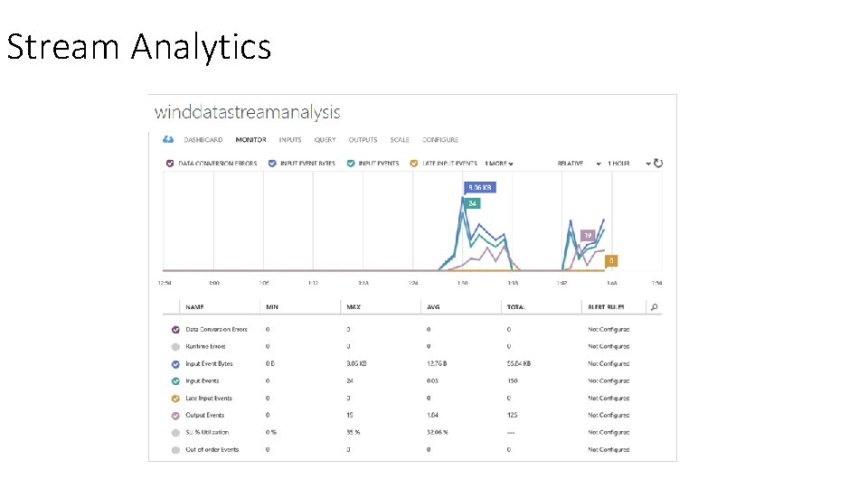Open the 1 Hour time range dropdown
The height and width of the screenshot is (488, 868).
point(629,164)
